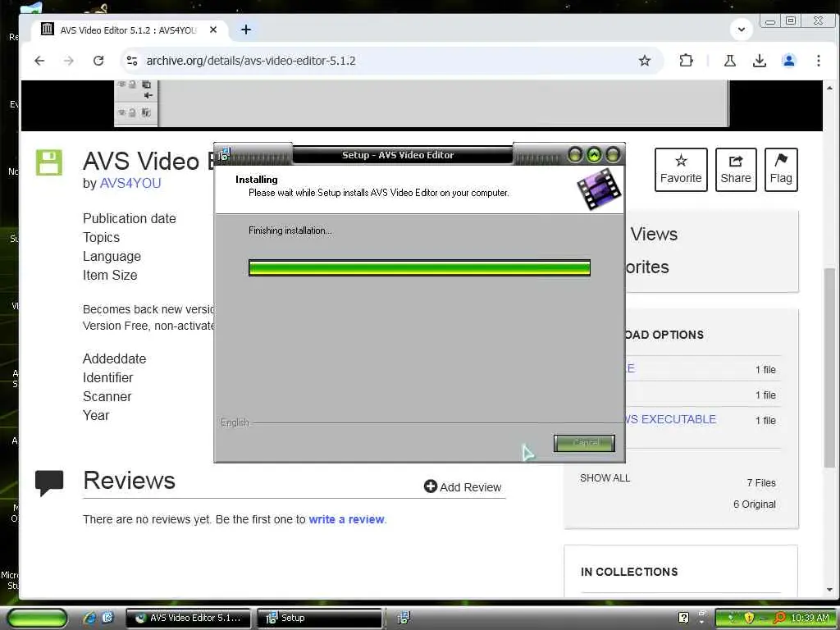This screenshot has height=630, width=840.
Task: Click the browser forward arrow
Action: pyautogui.click(x=69, y=61)
